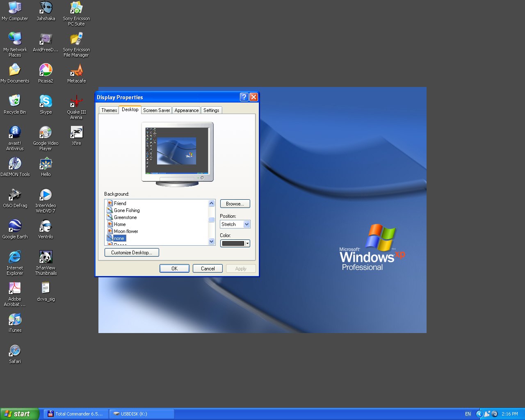Image resolution: width=525 pixels, height=420 pixels.
Task: Select Sony Ericsson PC Suite icon
Action: [76, 14]
